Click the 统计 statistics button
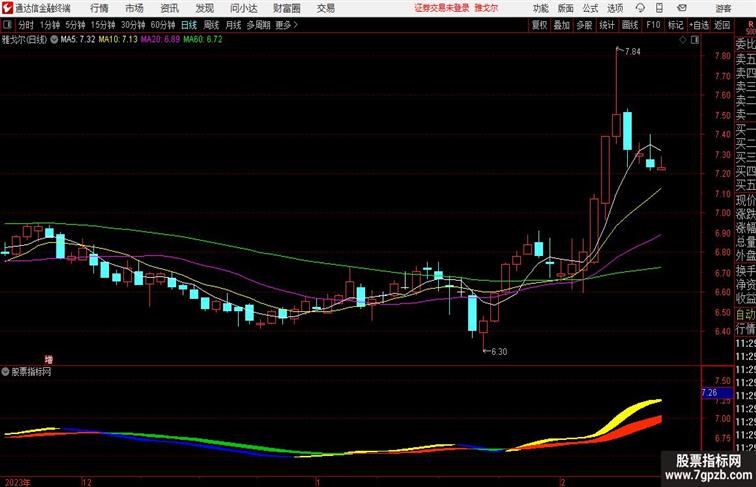The image size is (756, 487). (607, 25)
